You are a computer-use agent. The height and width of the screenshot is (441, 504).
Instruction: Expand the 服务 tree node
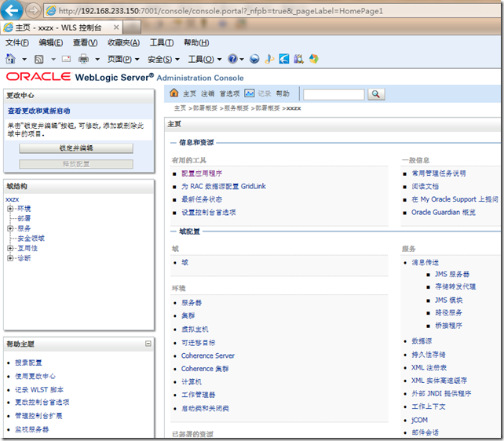(x=10, y=228)
